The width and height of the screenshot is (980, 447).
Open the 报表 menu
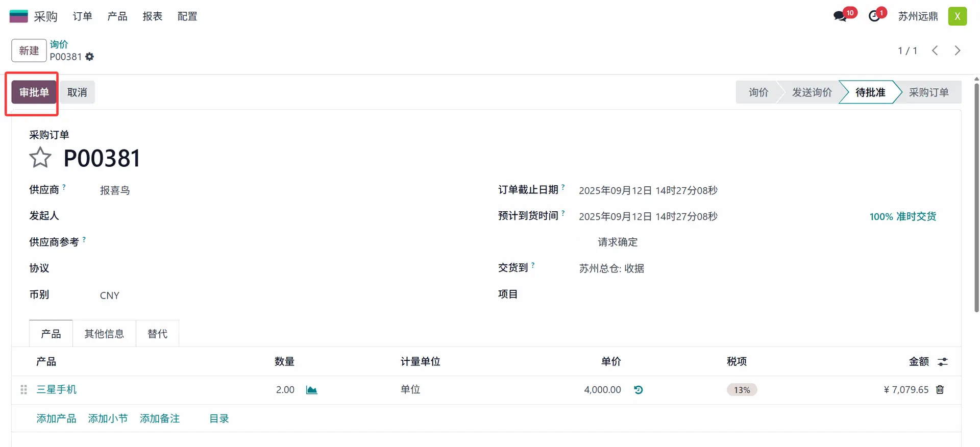152,16
